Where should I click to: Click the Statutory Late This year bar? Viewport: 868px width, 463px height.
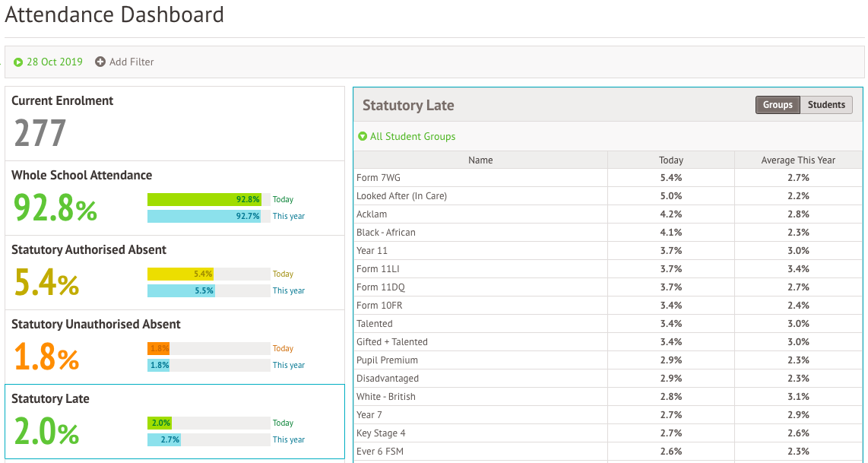coord(164,439)
